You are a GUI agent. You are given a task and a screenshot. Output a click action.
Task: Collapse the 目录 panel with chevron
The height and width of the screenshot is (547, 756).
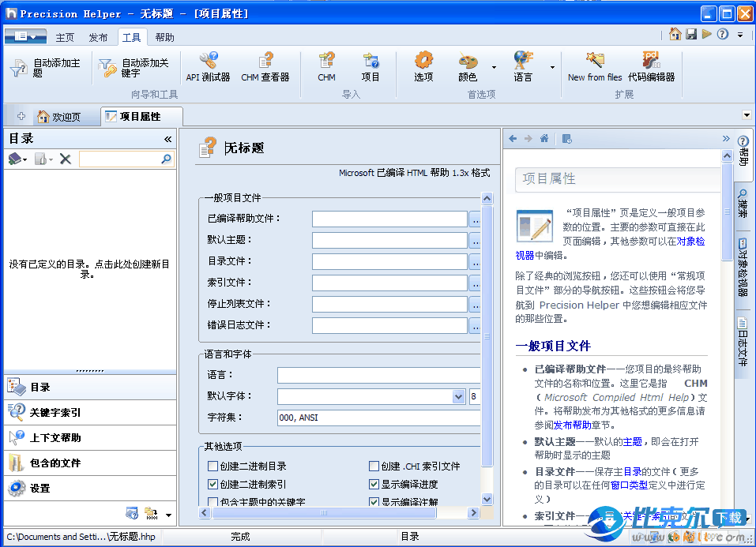click(167, 139)
